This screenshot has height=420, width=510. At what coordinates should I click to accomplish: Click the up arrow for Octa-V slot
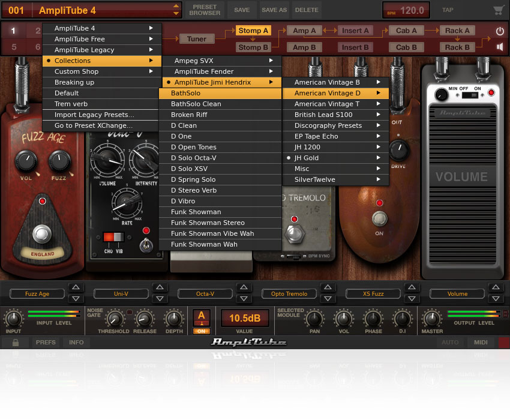(244, 287)
